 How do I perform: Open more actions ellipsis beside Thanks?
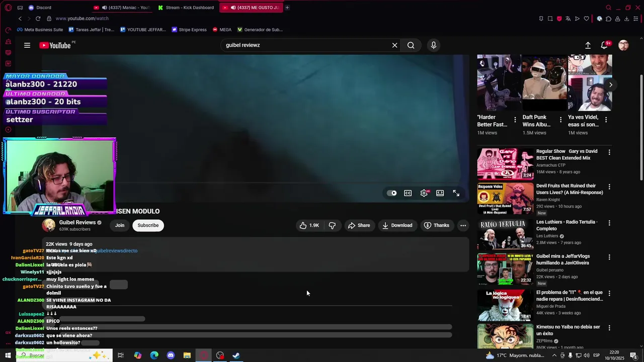463,225
